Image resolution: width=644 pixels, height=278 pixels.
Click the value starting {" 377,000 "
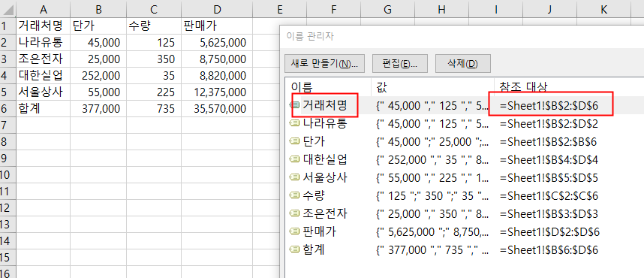[433, 250]
